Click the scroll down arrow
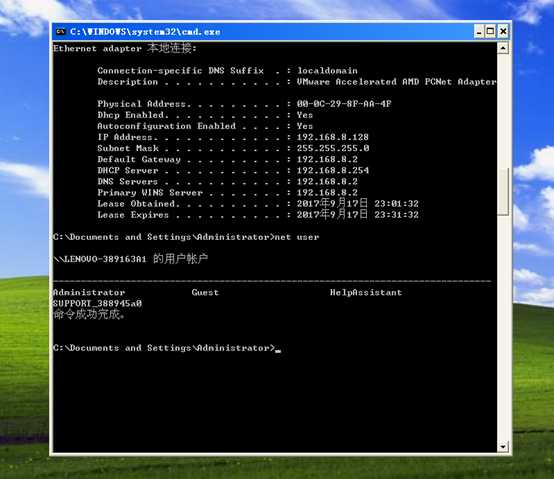The image size is (554, 479). pos(503,447)
